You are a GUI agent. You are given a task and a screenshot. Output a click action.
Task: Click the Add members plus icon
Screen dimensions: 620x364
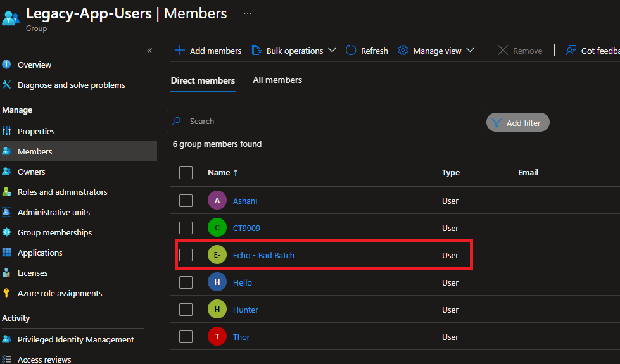pos(180,51)
